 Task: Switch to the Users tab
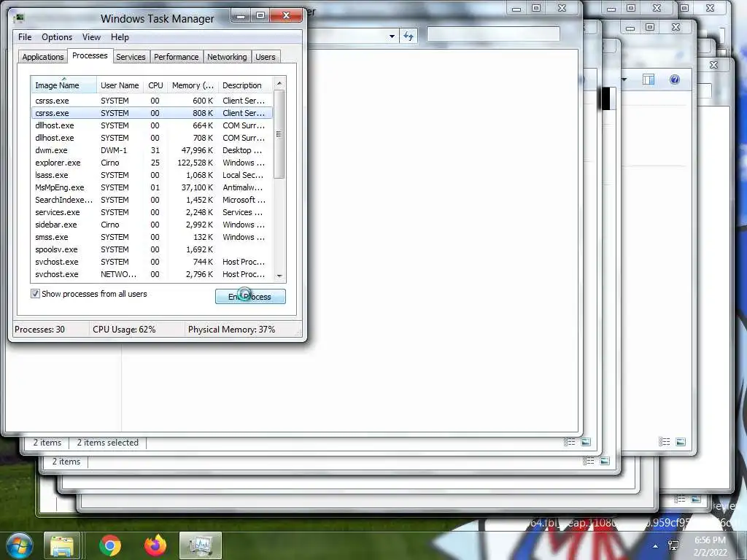[266, 57]
